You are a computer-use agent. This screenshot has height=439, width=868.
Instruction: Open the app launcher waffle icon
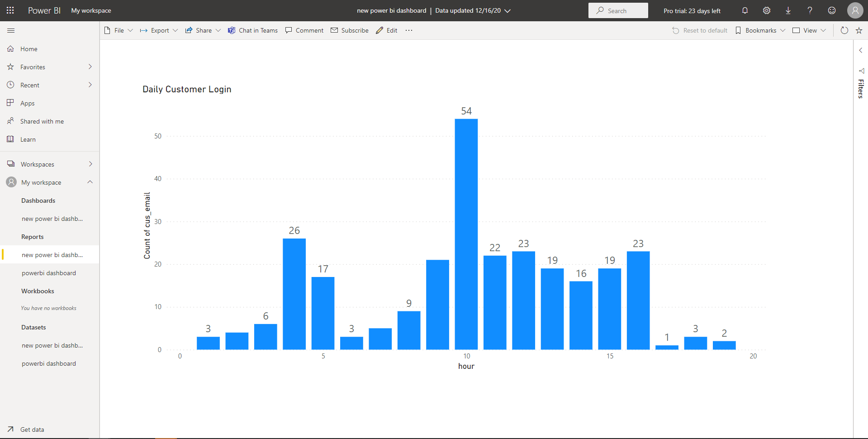coord(10,10)
